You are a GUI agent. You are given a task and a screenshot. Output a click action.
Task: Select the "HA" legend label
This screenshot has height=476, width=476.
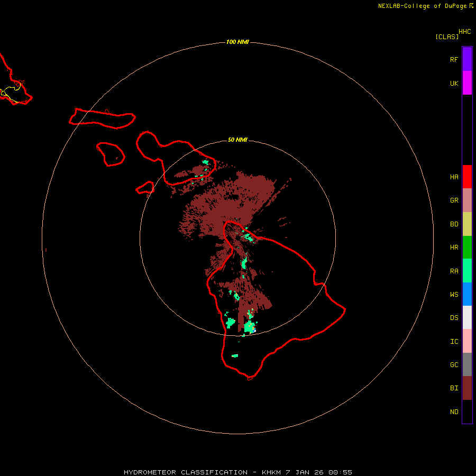point(454,177)
